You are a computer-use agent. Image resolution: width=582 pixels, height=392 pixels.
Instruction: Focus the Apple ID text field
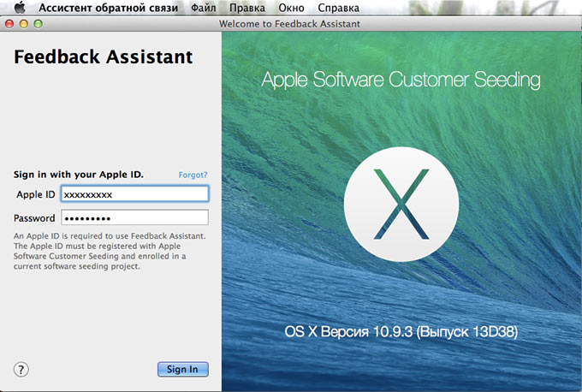[x=134, y=194]
